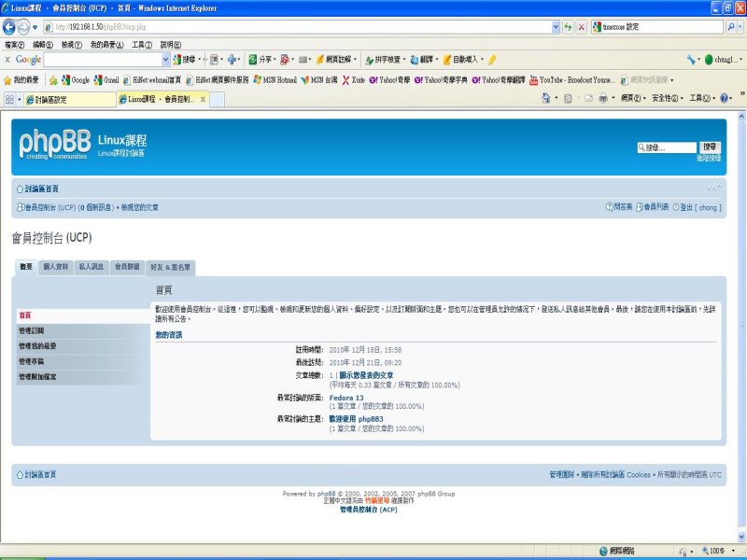This screenshot has height=560, width=747.
Task: Click the Google toolbar Share button
Action: (x=261, y=60)
